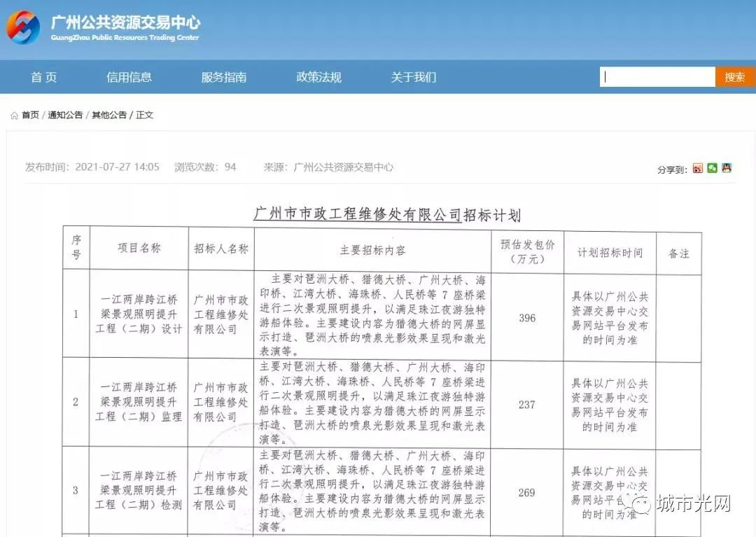Click the 首页 breadcrumb link
The width and height of the screenshot is (756, 537).
tap(30, 116)
